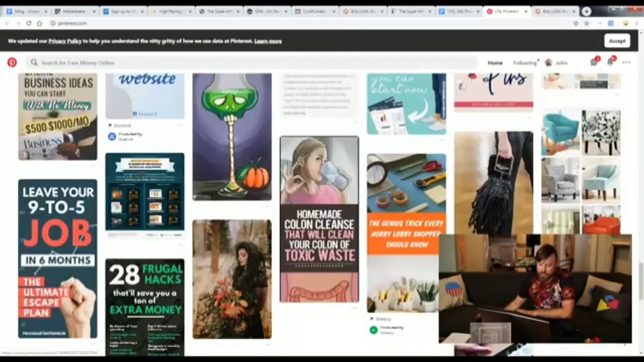Click the blue extension icon in toolbar
Image resolution: width=644 pixels, height=362 pixels.
(611, 23)
